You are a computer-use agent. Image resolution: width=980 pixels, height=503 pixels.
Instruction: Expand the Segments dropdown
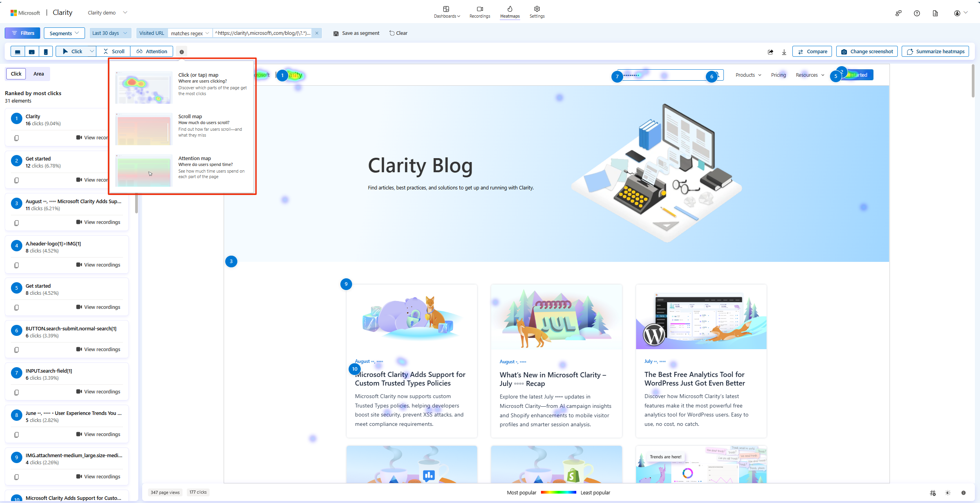click(64, 33)
